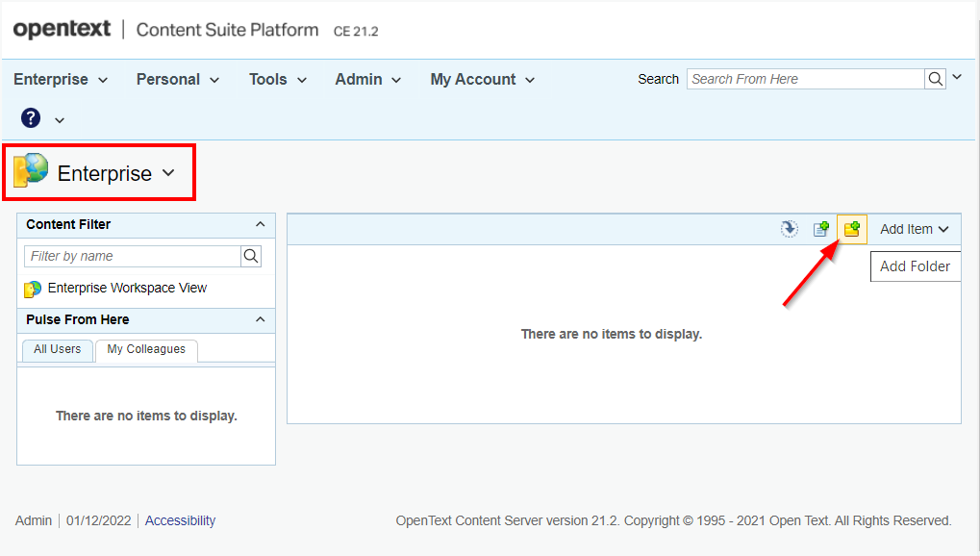Click the search magnifier button in header
Viewport: 980px width, 556px height.
936,79
